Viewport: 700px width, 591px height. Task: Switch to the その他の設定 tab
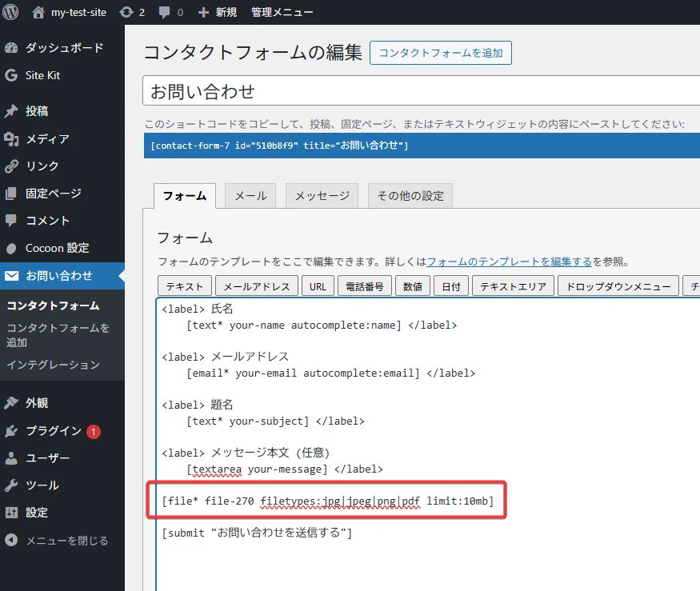410,196
